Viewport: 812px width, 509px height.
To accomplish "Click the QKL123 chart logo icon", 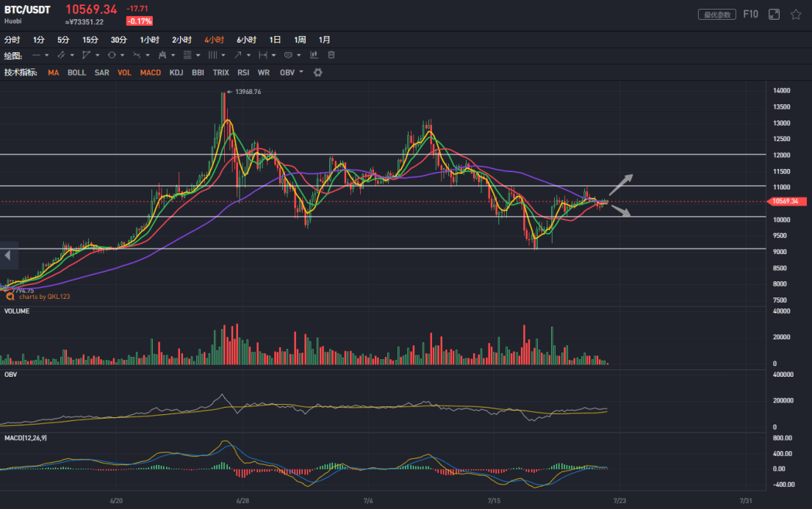I will (x=10, y=296).
